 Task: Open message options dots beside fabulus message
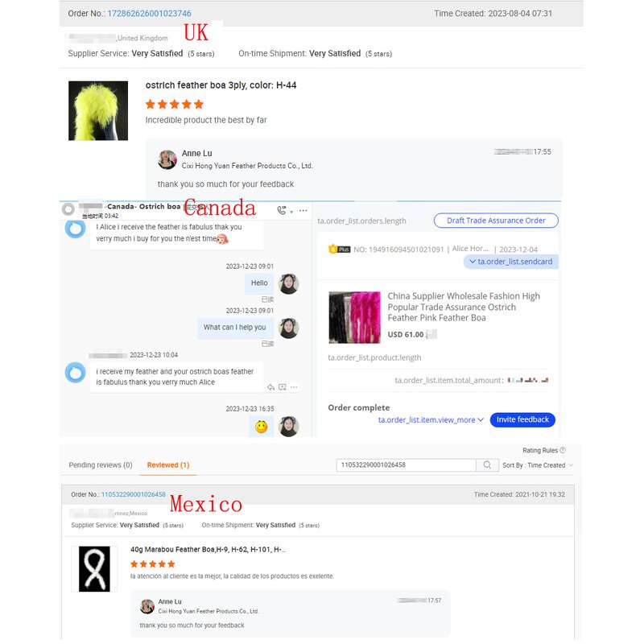click(x=294, y=387)
